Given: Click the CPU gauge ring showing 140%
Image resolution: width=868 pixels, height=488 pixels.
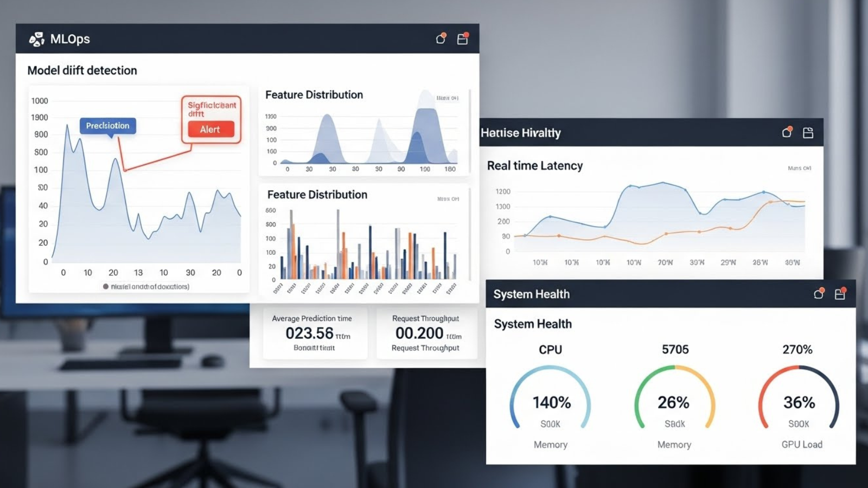Looking at the screenshot, I should [x=550, y=402].
